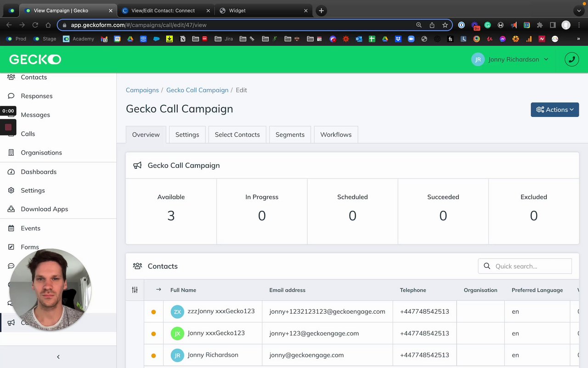Viewport: 588px width, 368px height.
Task: Open Contacts in the sidebar
Action: [x=34, y=77]
